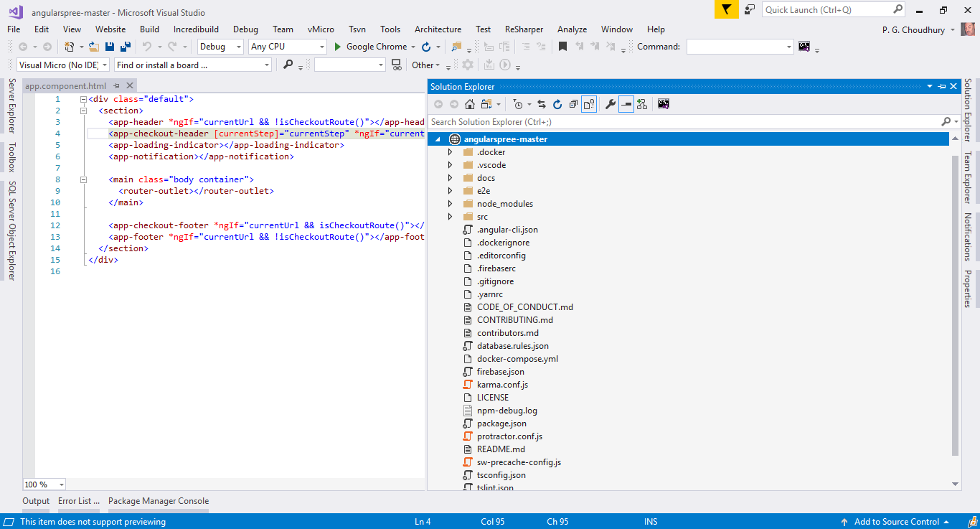
Task: Click Collapse All icon in Solution Explorer
Action: click(x=573, y=104)
